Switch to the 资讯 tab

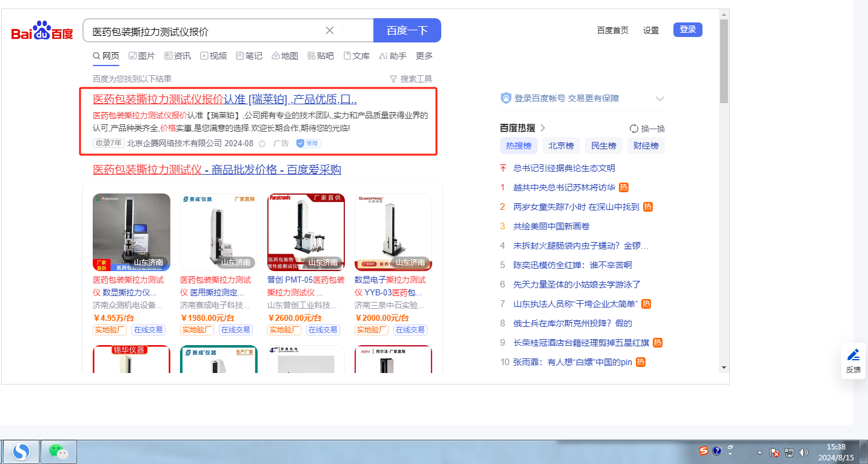coord(178,56)
